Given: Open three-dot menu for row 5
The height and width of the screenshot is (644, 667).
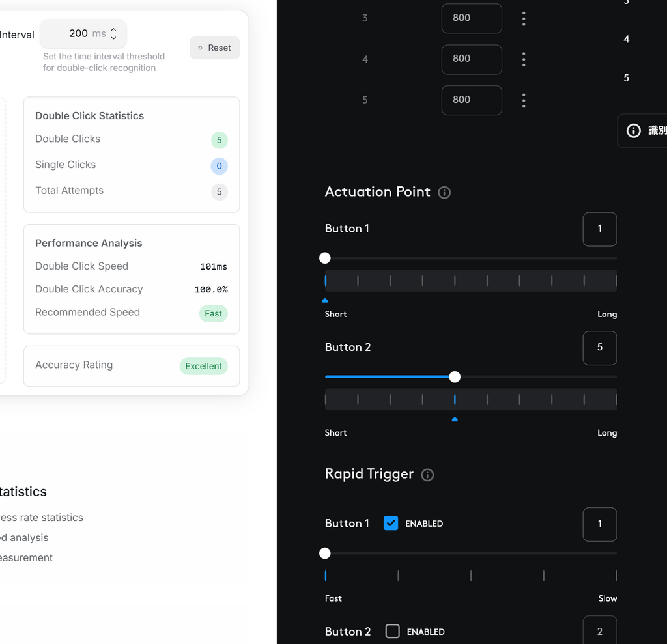Looking at the screenshot, I should tap(524, 100).
